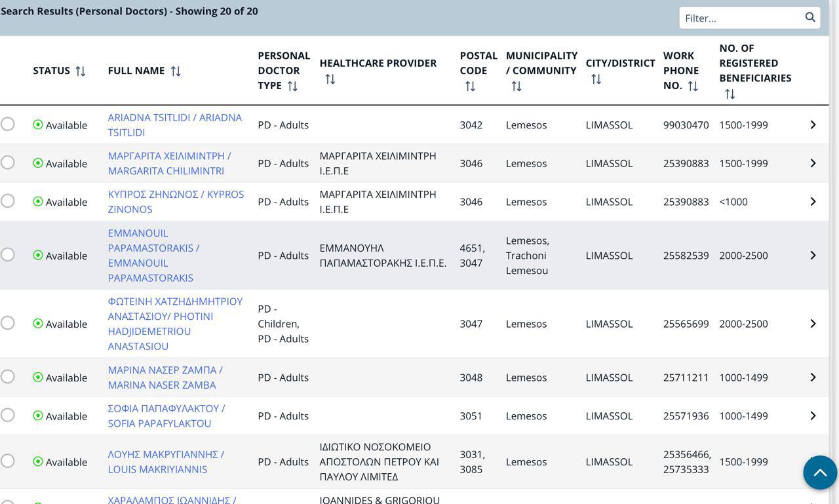839x504 pixels.
Task: Expand details arrow for Kypros Zinonos row
Action: click(x=813, y=202)
